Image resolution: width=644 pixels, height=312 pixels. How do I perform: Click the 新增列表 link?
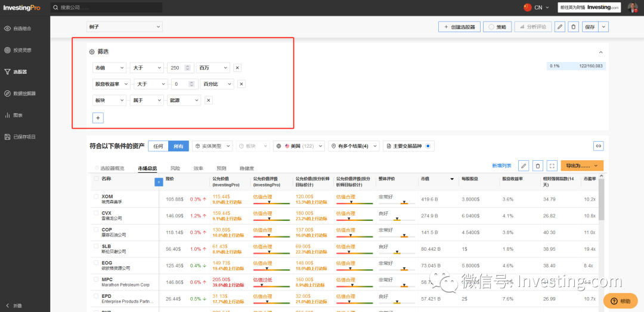501,166
